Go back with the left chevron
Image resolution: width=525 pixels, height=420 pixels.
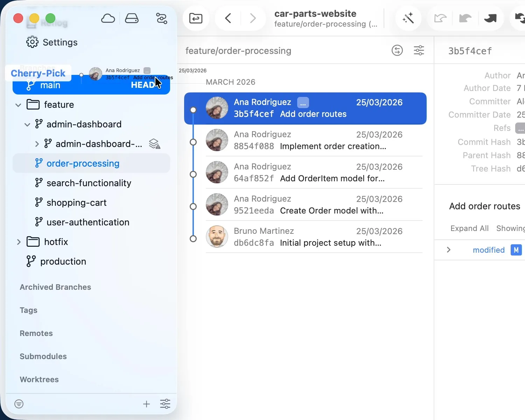click(228, 18)
